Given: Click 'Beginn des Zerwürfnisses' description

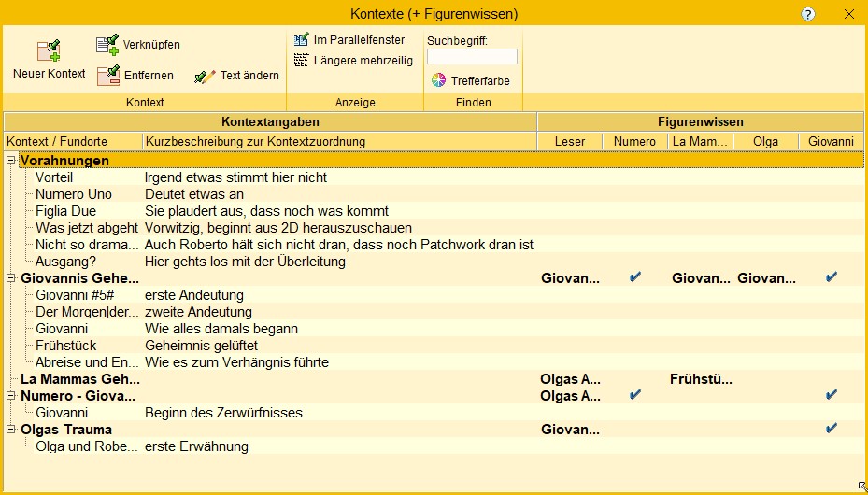Looking at the screenshot, I should (223, 413).
